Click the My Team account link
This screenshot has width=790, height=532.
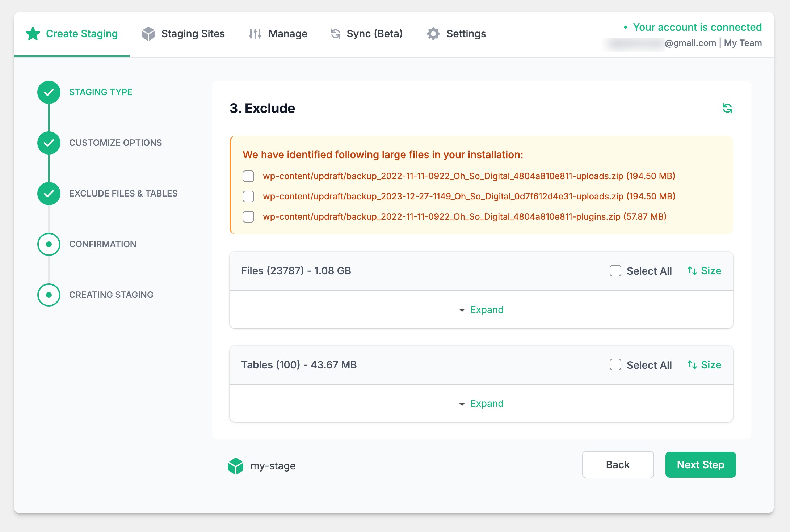click(x=743, y=43)
